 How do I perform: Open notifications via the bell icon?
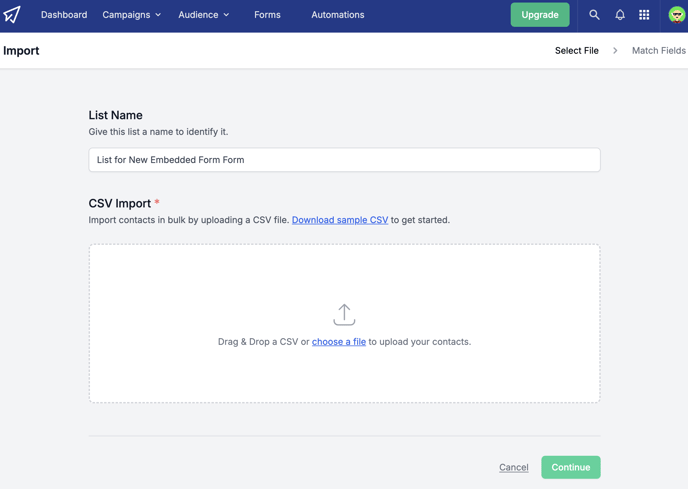pyautogui.click(x=620, y=15)
